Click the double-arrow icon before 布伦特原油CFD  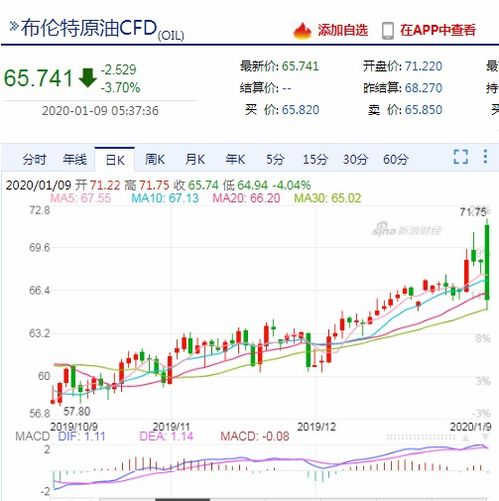coord(14,26)
